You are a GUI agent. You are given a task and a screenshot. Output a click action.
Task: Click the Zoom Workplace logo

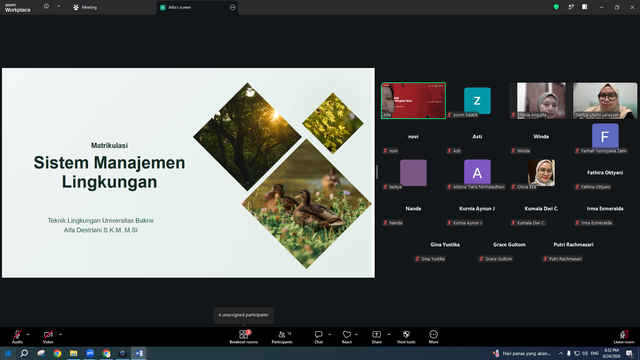(x=18, y=7)
